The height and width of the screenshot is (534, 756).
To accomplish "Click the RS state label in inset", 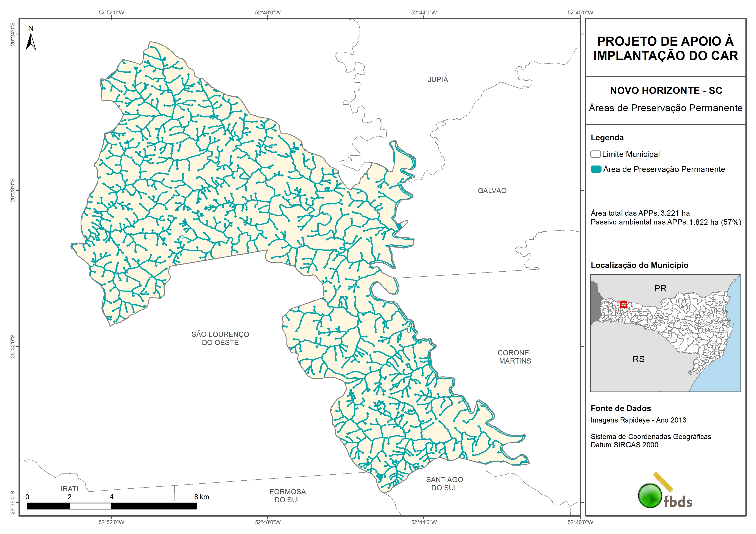I will tap(638, 359).
